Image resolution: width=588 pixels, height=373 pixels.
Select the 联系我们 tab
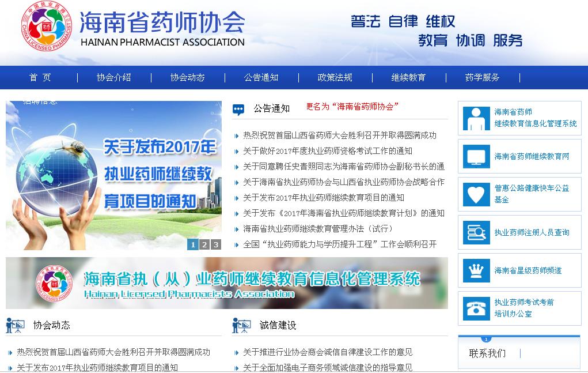click(x=487, y=353)
